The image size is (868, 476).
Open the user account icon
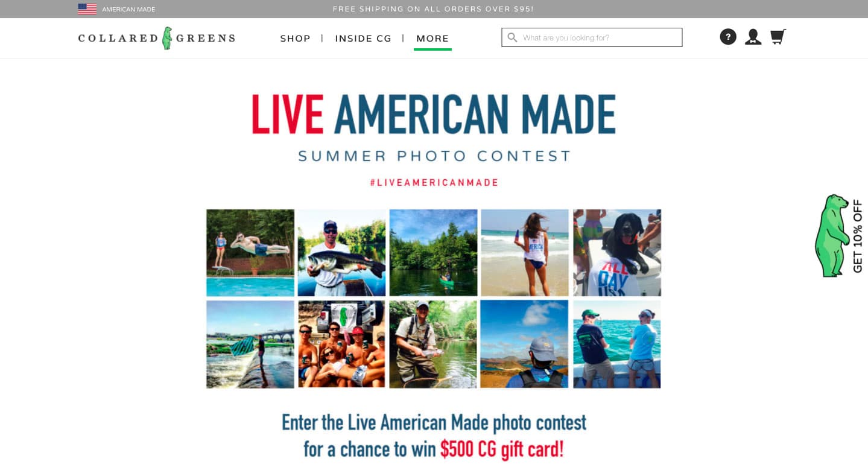click(x=753, y=37)
